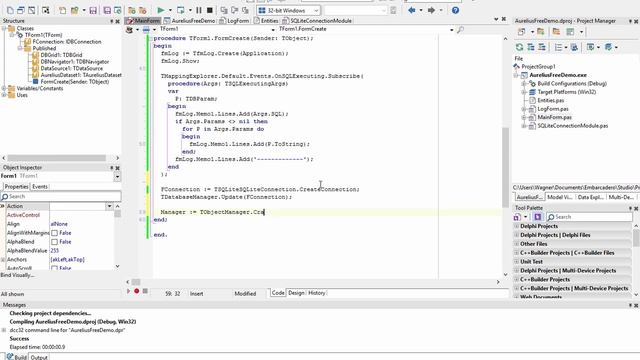Click the Remove from project folder icon
The height and width of the screenshot is (360, 640).
point(142,10)
